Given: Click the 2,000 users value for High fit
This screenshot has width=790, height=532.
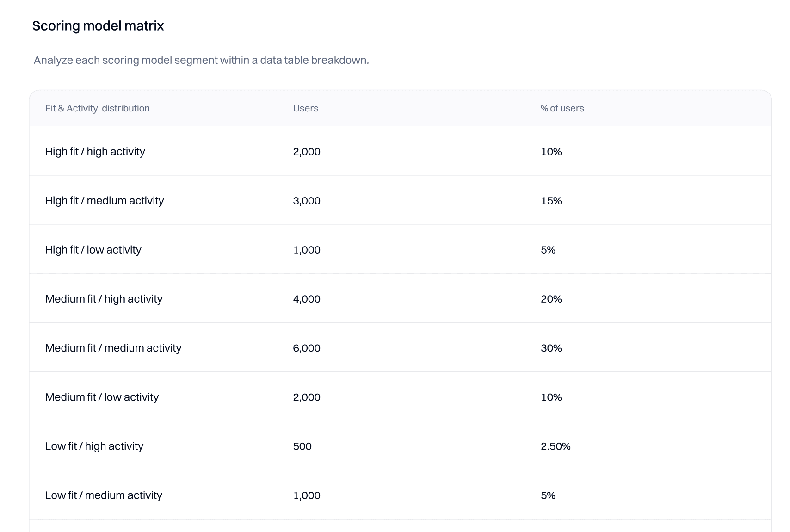Looking at the screenshot, I should [306, 151].
